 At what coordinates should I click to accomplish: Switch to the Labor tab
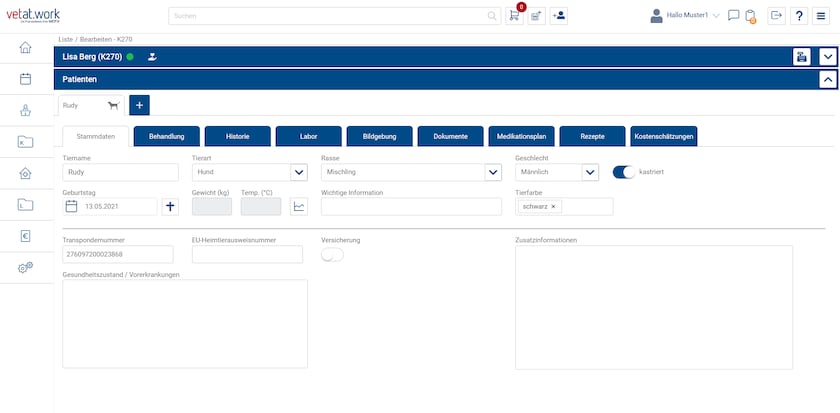(309, 137)
